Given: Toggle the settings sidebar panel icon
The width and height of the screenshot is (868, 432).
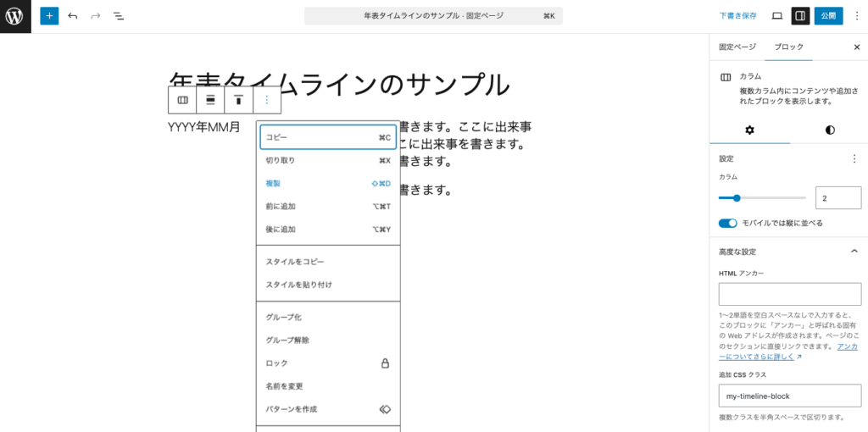Looking at the screenshot, I should point(800,16).
